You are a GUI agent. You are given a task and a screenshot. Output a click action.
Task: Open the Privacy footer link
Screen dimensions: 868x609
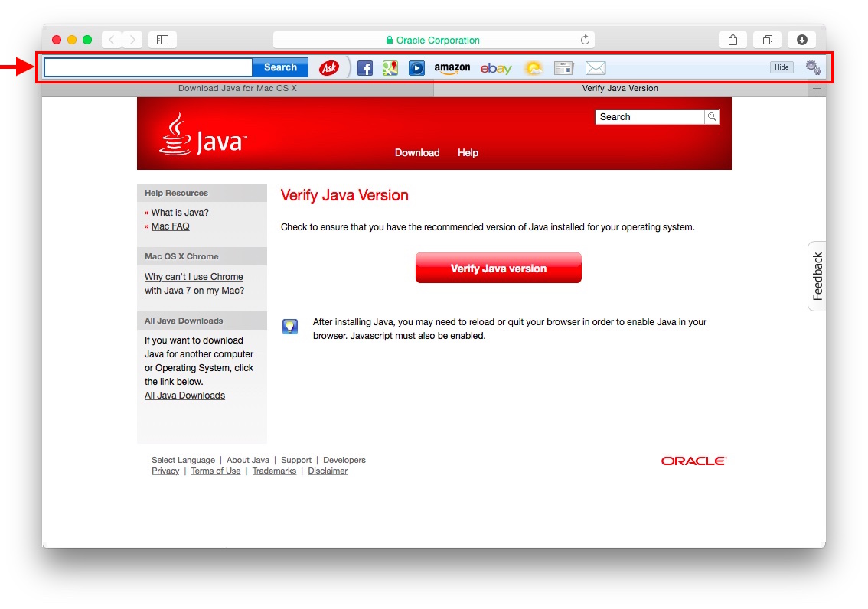click(165, 471)
